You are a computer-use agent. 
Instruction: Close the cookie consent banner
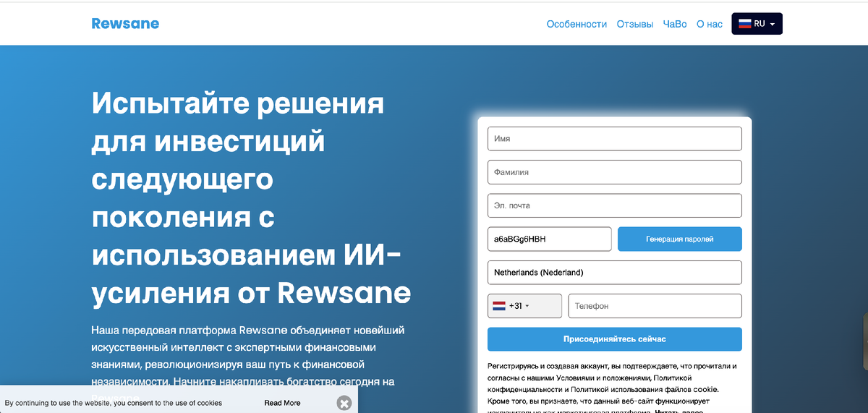344,403
